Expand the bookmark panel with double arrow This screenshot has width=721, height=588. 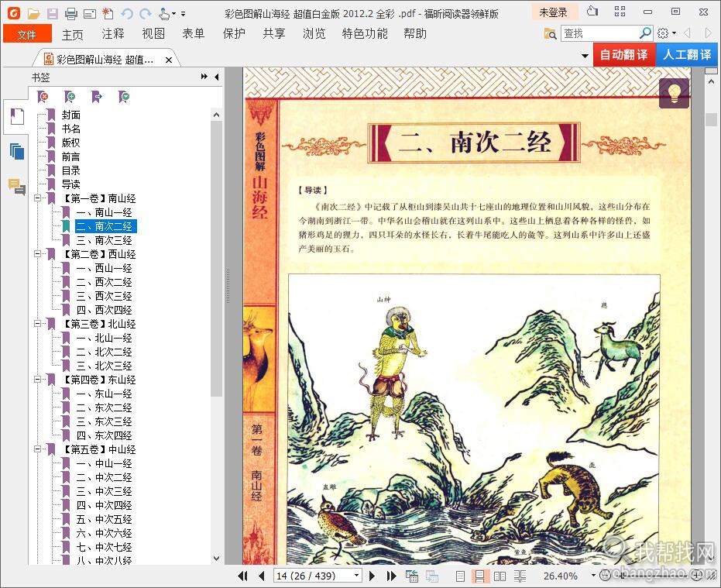coord(204,77)
